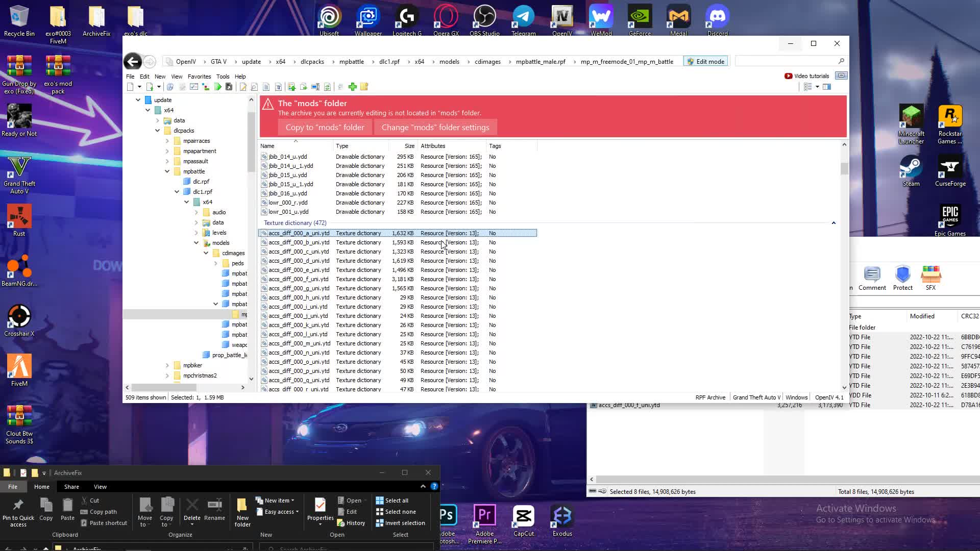Toggle Edit mode button

coord(705,62)
